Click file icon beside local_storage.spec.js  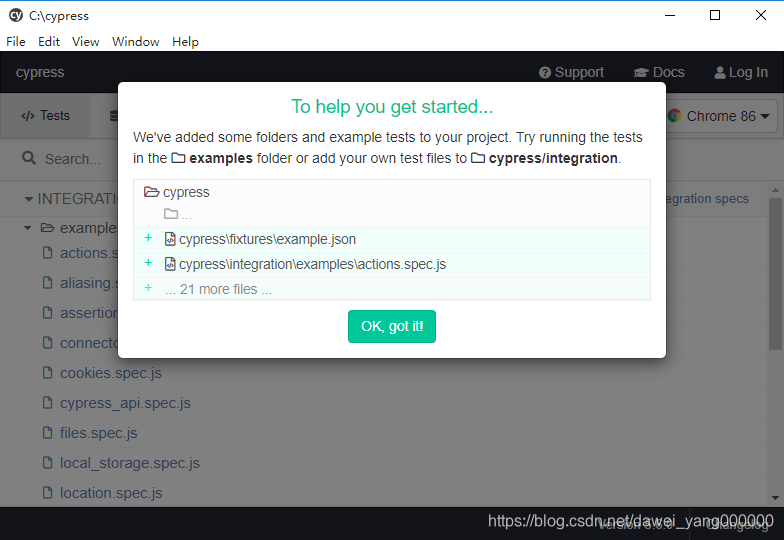tap(48, 463)
